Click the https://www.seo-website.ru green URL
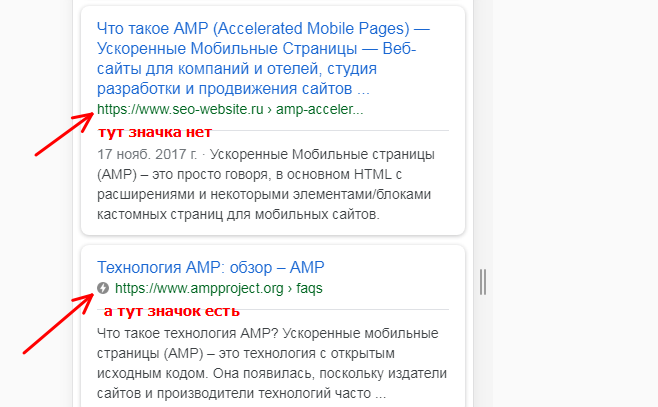This screenshot has width=658, height=407. click(x=180, y=109)
